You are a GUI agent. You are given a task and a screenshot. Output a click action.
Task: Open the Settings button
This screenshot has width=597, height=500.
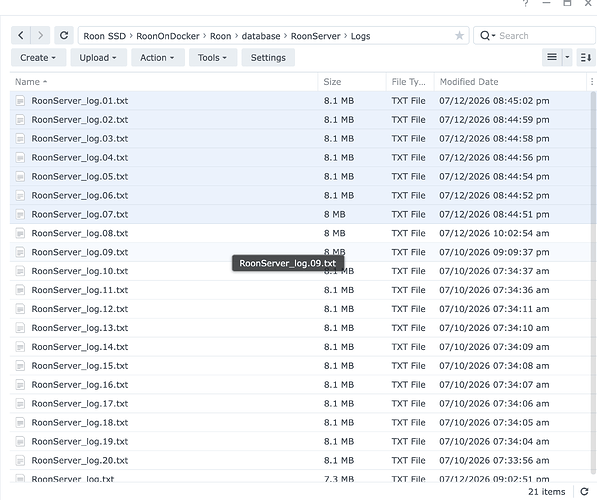268,58
